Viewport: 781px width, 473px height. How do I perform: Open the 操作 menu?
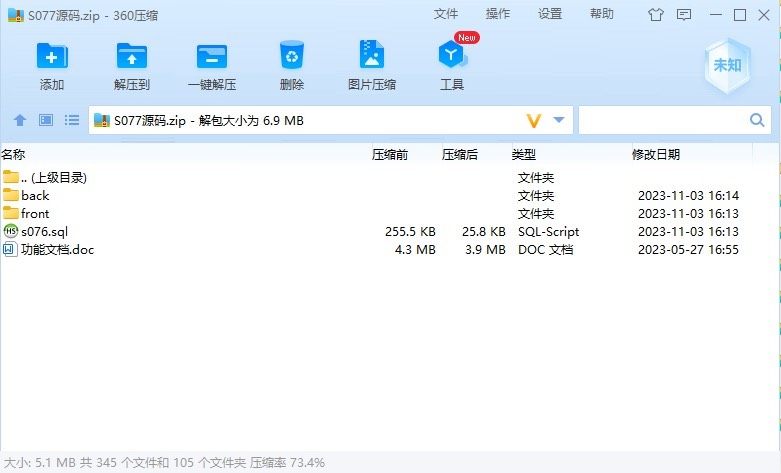click(x=498, y=14)
